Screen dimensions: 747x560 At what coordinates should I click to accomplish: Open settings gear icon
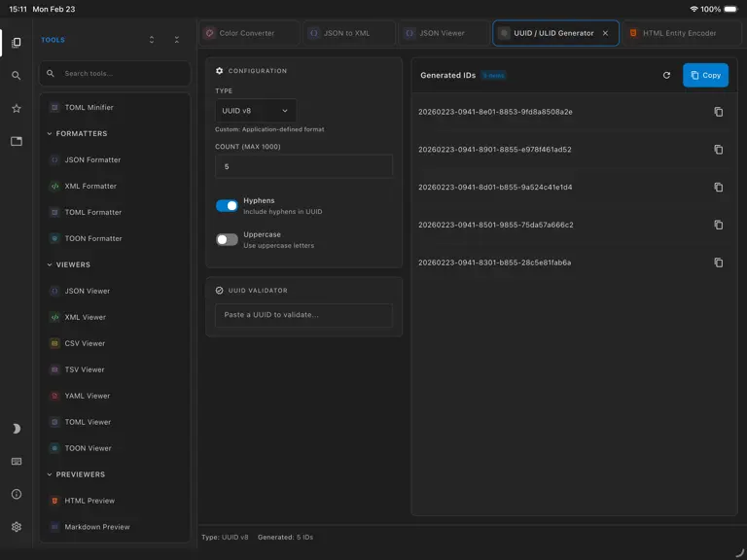pyautogui.click(x=17, y=527)
